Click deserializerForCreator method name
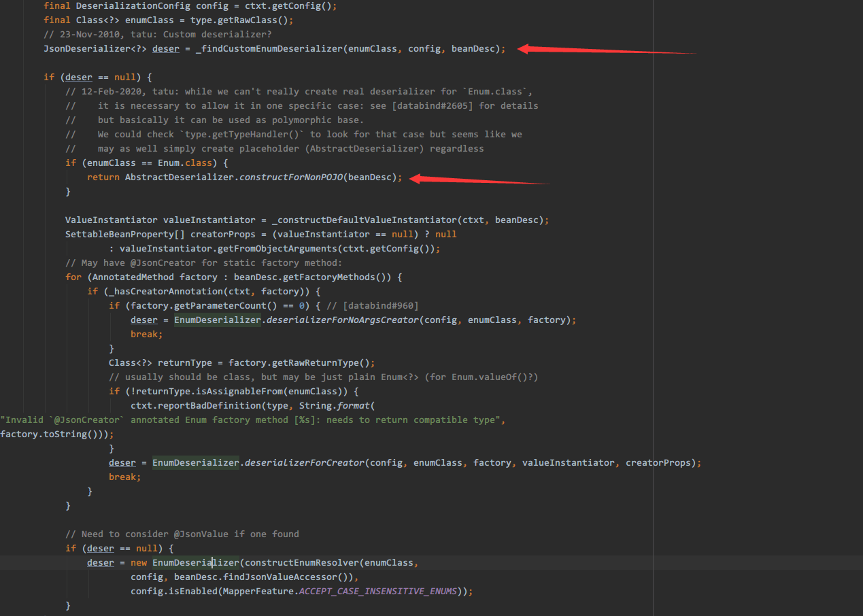 [304, 462]
